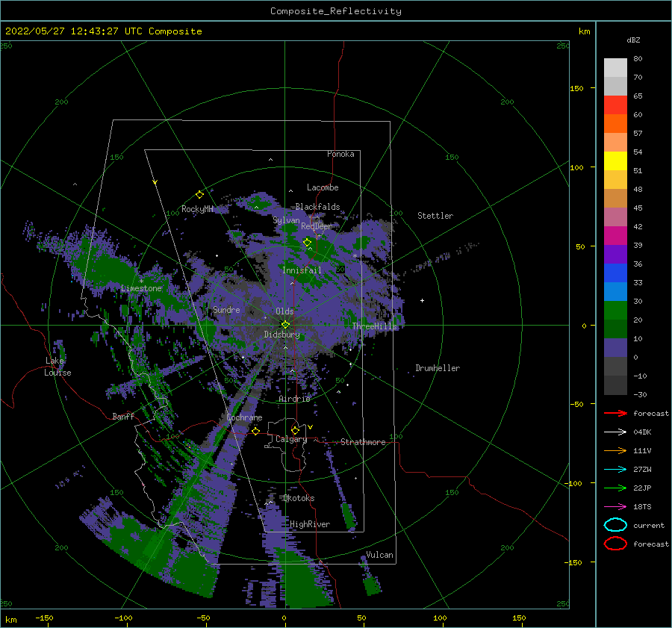The image size is (672, 628).
Task: Click the Banff label
Action: tap(123, 417)
